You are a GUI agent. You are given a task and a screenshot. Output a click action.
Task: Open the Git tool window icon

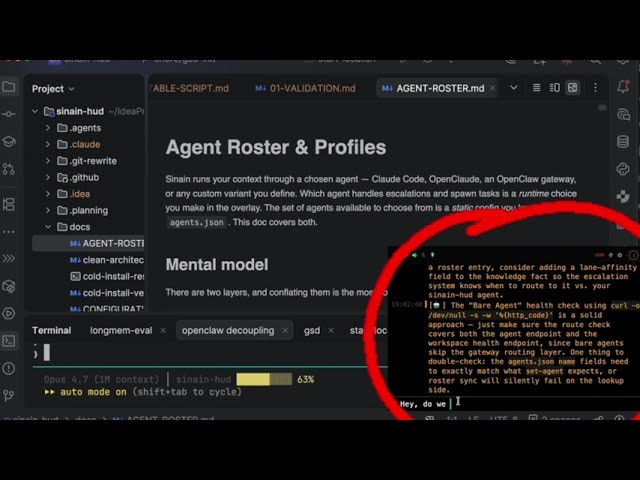pos(9,395)
